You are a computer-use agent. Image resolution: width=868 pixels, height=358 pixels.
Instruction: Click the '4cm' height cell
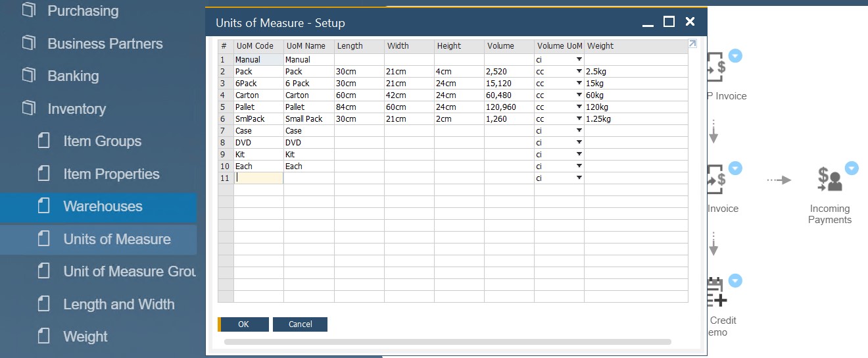[x=459, y=71]
